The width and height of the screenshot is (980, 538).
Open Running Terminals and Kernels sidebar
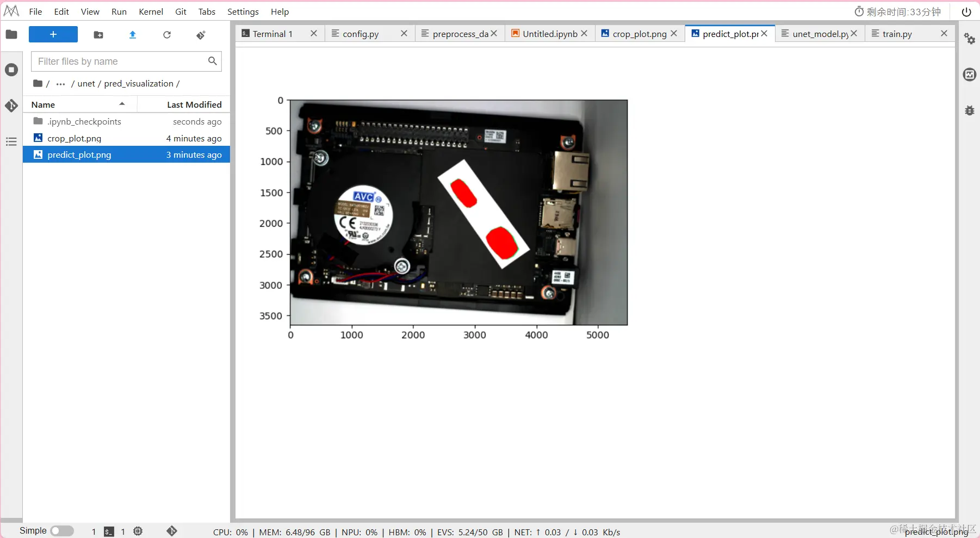point(11,70)
